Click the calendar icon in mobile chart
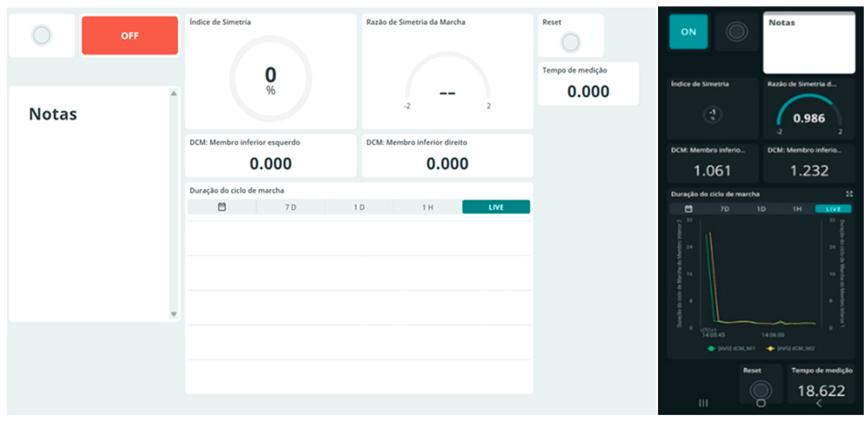 click(x=689, y=209)
